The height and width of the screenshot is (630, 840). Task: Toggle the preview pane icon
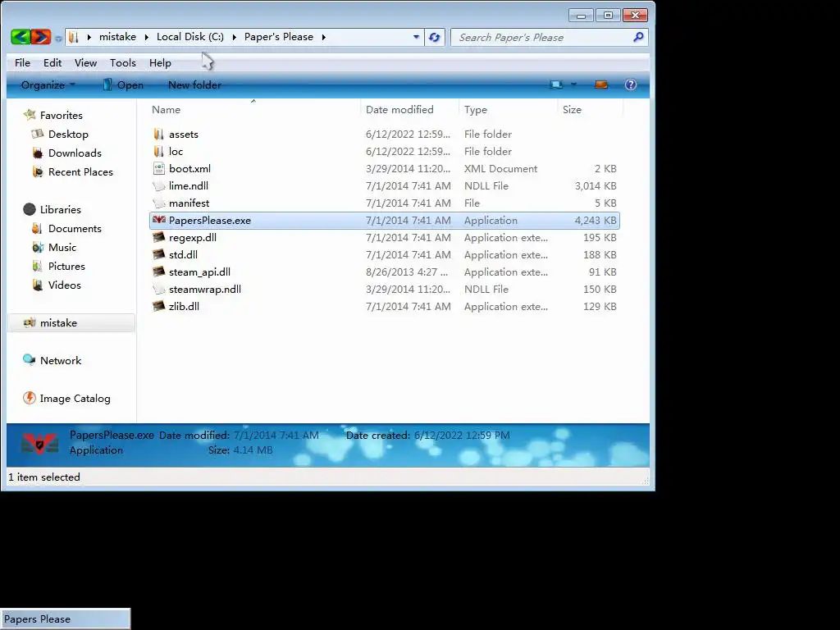pyautogui.click(x=601, y=84)
